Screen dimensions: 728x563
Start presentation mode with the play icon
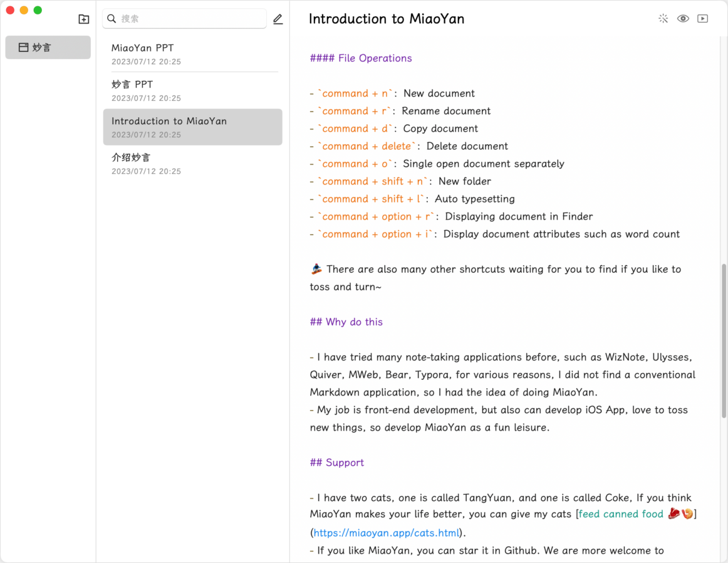(x=702, y=19)
